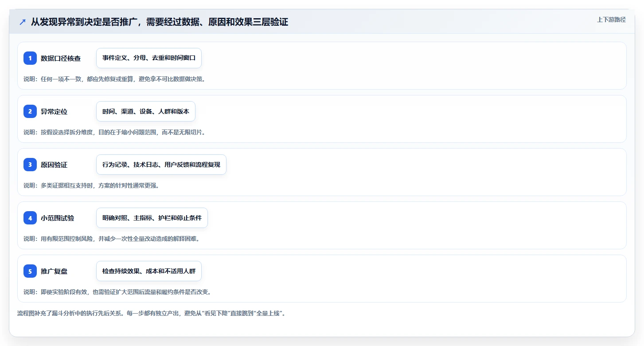This screenshot has width=644, height=346.
Task: Click the note 用有限范围控制风险
Action: [66, 239]
